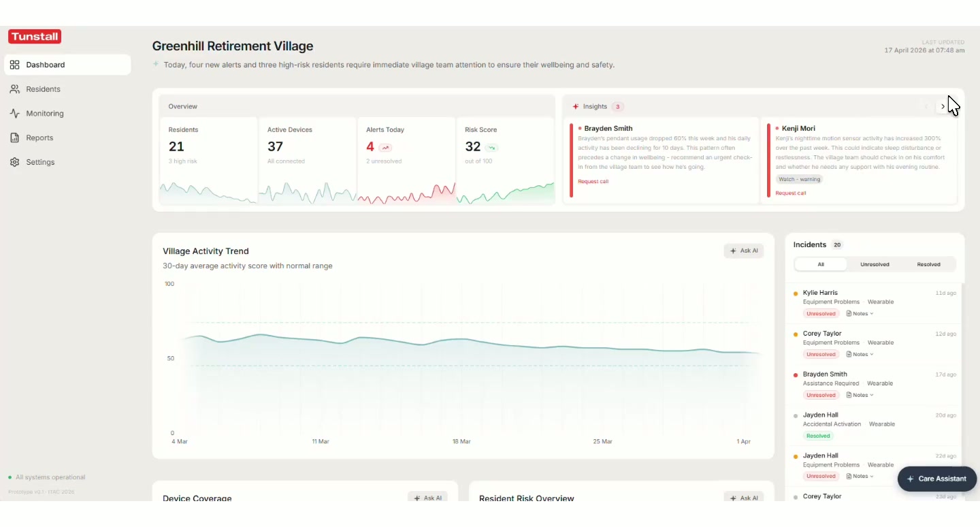Viewport: 980px width, 527px height.
Task: Expand Notes for Kylie Harris incident
Action: point(860,314)
